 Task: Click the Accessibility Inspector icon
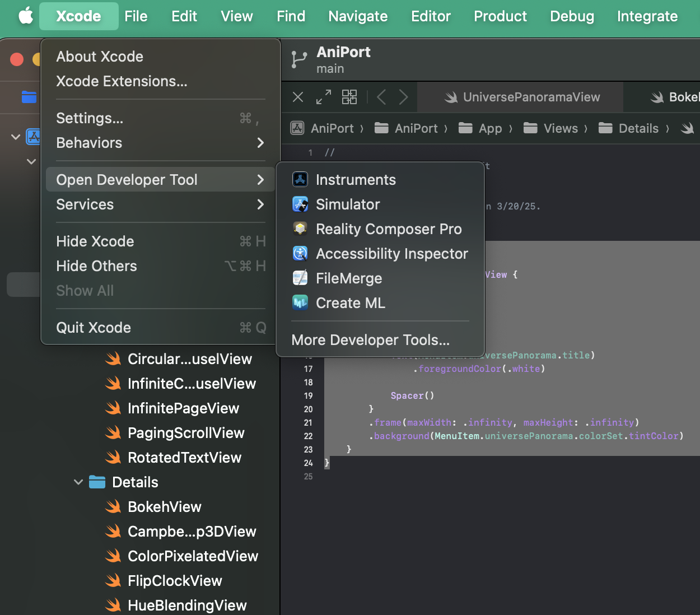300,253
